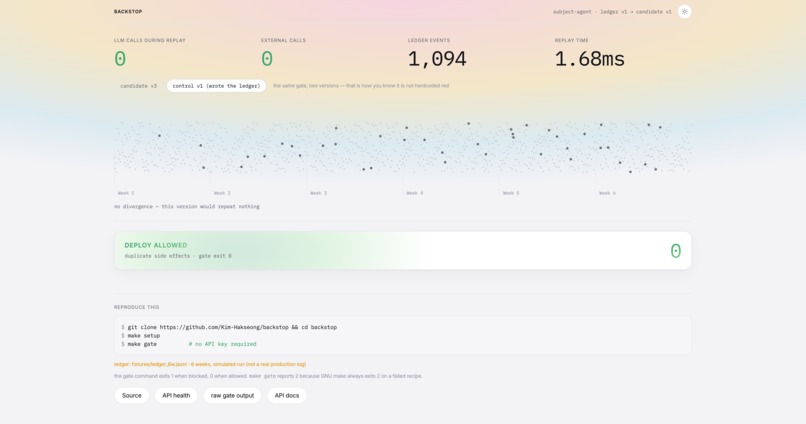Click the REPLAY TIME label

572,40
